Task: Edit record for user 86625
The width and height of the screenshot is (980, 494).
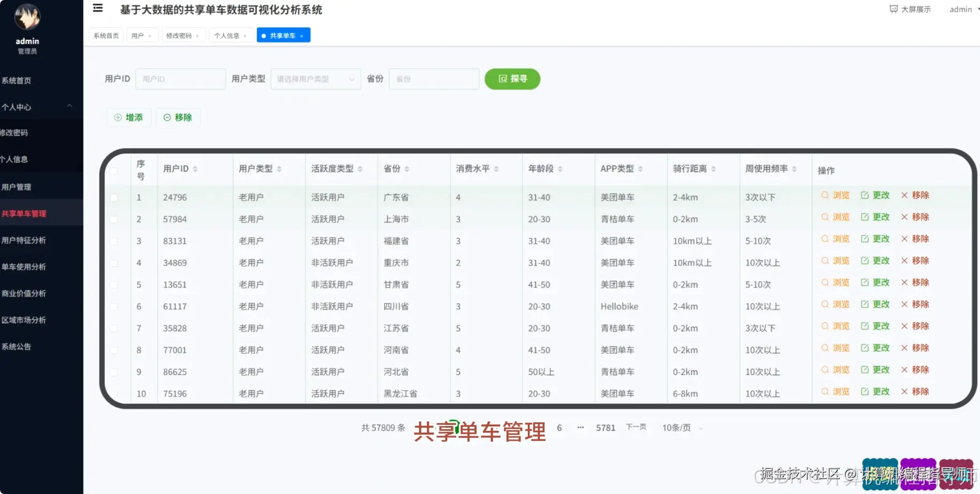Action: [875, 370]
